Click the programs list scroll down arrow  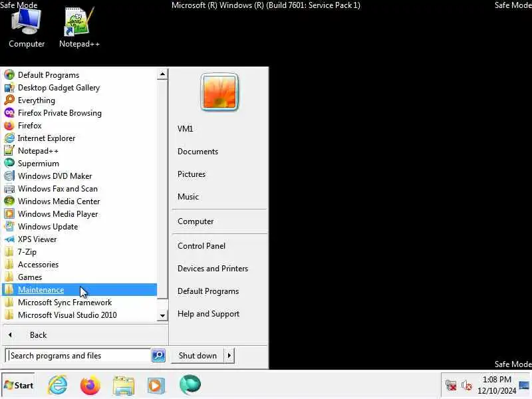[162, 315]
